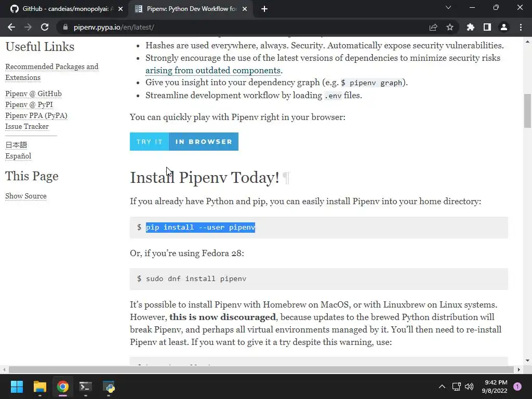
Task: Open network status tray icon
Action: click(x=456, y=387)
